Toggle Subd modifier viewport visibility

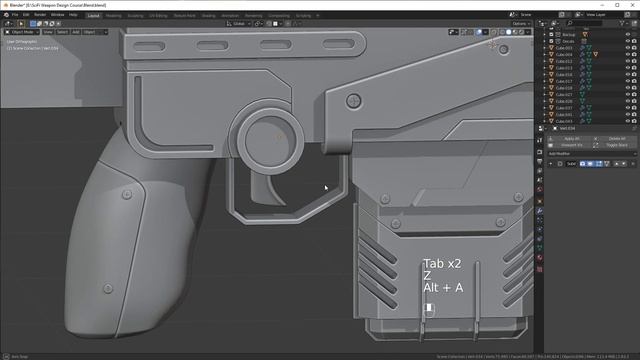click(590, 164)
